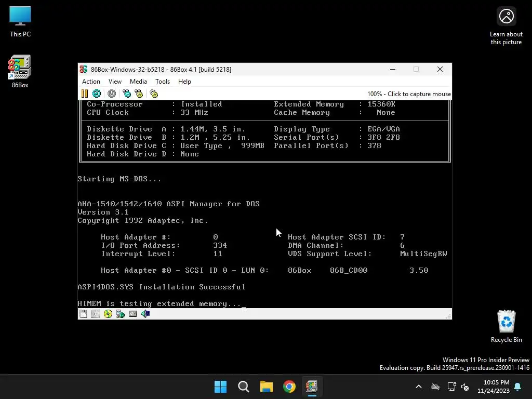
Task: Open the network tray icon
Action: tap(451, 387)
